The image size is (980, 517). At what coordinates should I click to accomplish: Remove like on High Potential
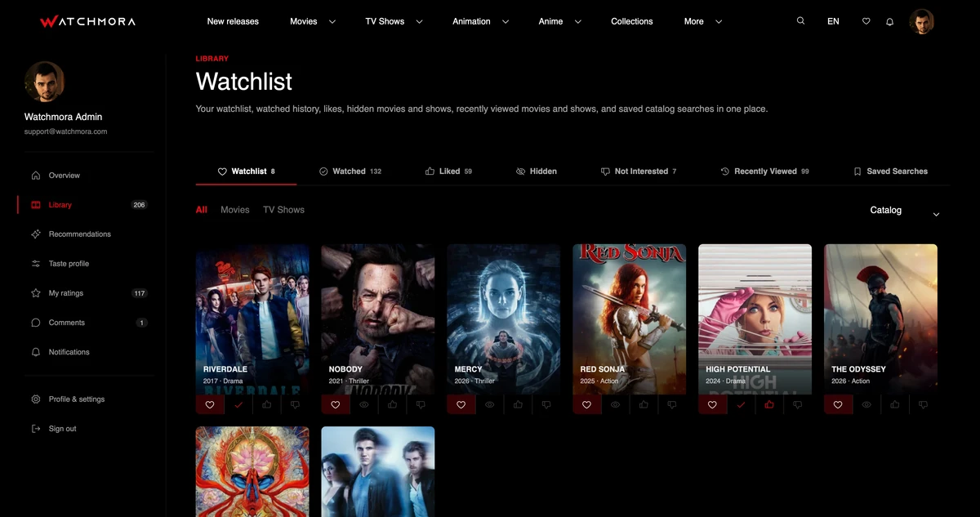tap(769, 404)
